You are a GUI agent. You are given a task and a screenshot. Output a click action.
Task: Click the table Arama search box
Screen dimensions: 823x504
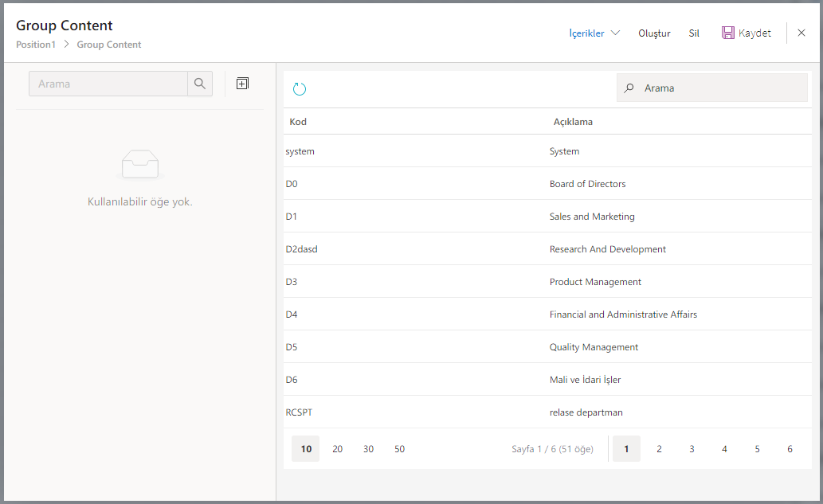(x=721, y=88)
